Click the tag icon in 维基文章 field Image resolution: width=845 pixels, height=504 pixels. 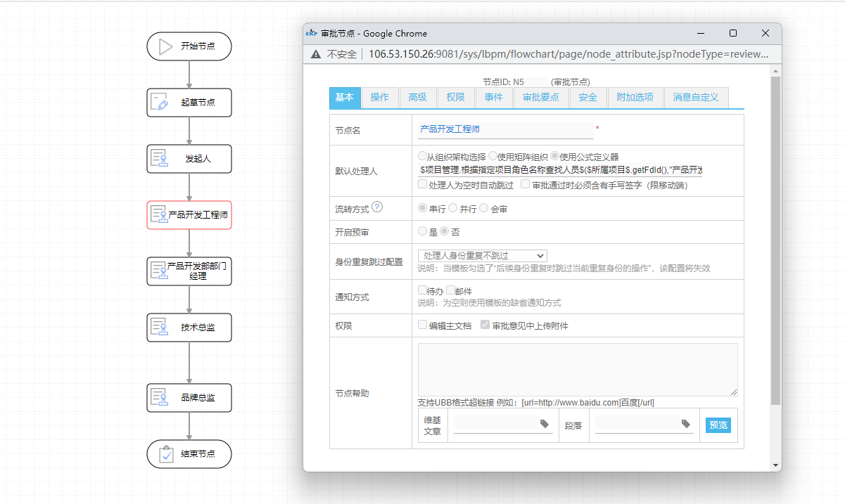click(545, 423)
